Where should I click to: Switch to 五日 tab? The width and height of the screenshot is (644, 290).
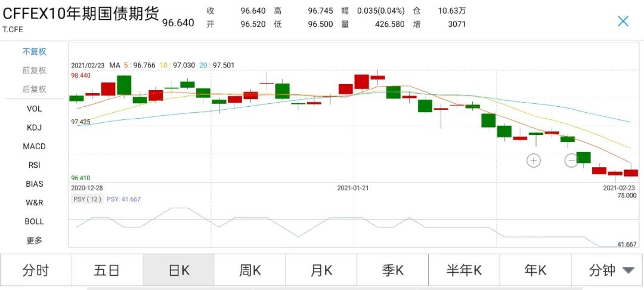(x=107, y=270)
